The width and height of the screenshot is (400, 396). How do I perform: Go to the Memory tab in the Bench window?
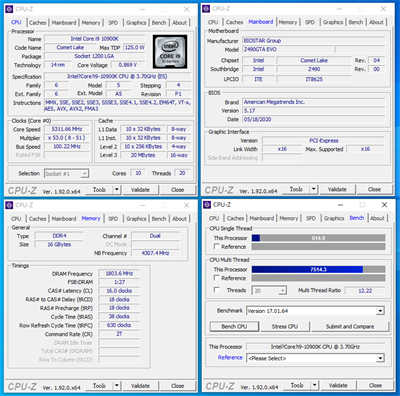point(289,218)
